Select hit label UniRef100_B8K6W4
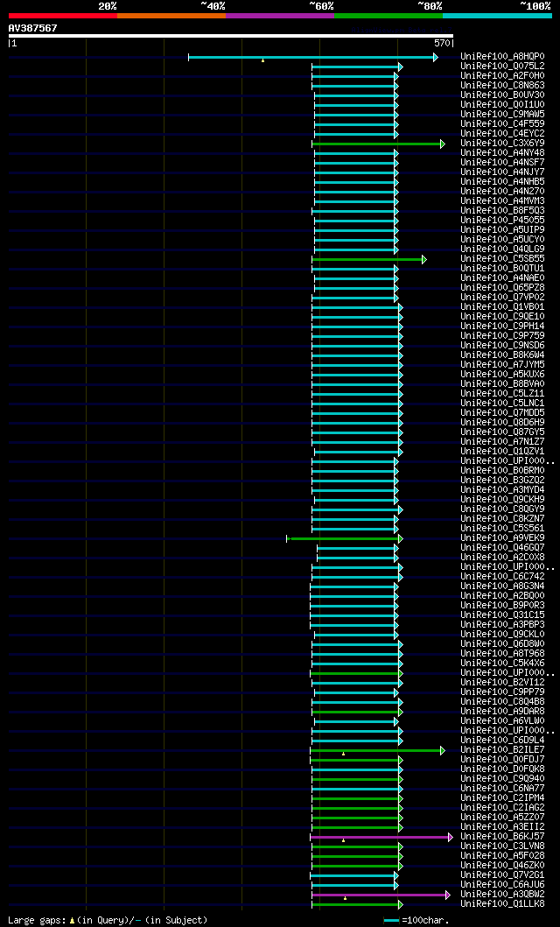Viewport: 560px width, 927px height. [503, 355]
